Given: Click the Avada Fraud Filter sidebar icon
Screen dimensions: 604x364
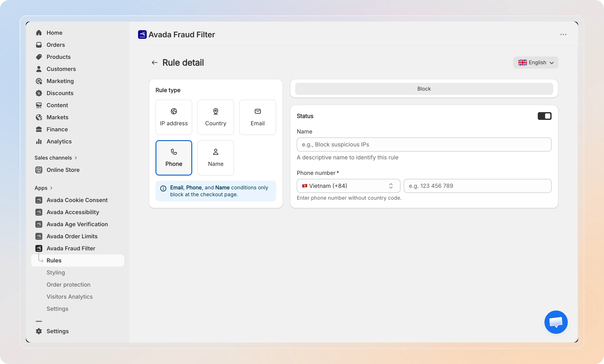Looking at the screenshot, I should (x=39, y=248).
